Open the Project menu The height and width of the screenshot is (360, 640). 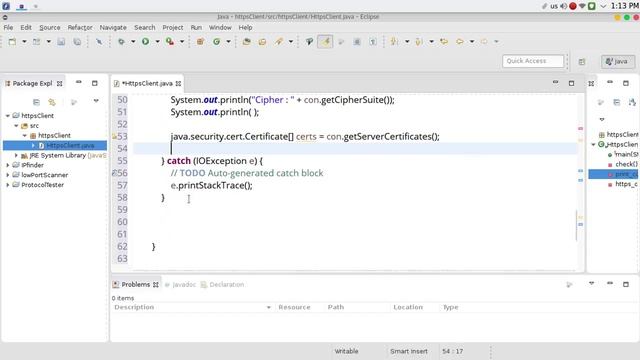coord(173,28)
